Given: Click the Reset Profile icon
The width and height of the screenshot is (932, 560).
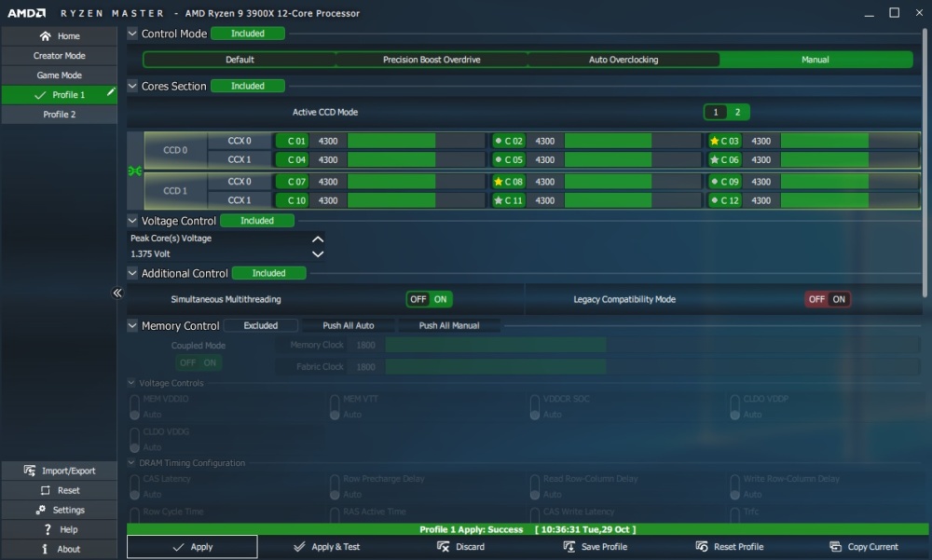Looking at the screenshot, I should pos(702,546).
